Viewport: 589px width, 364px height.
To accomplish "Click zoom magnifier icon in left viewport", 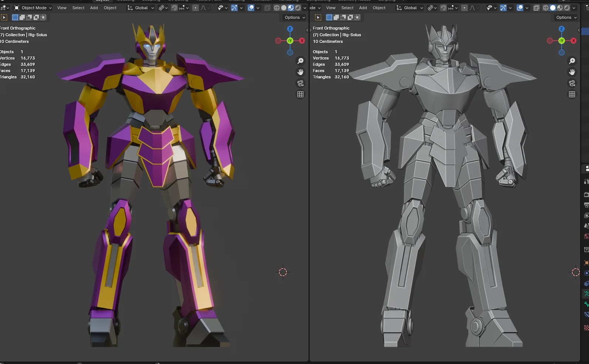I will coord(300,61).
